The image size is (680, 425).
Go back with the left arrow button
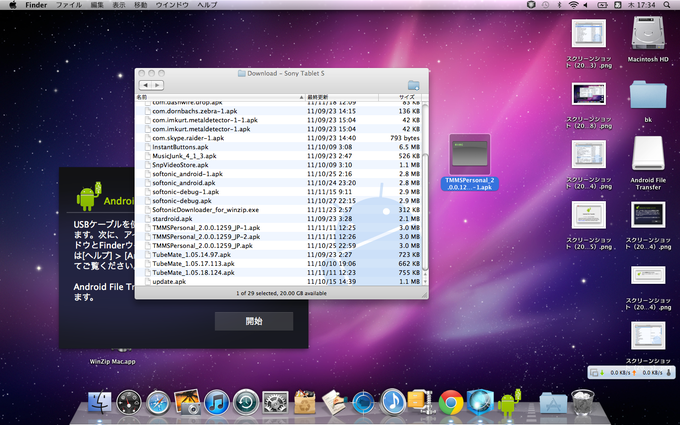[145, 85]
